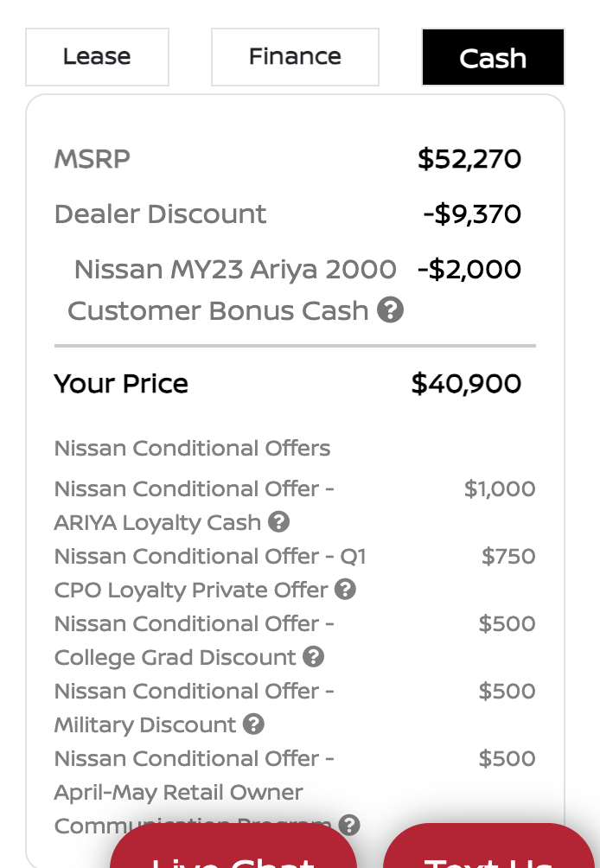Open help icon for Customer Bonus Cash
Viewport: 600px width, 868px height.
click(390, 310)
